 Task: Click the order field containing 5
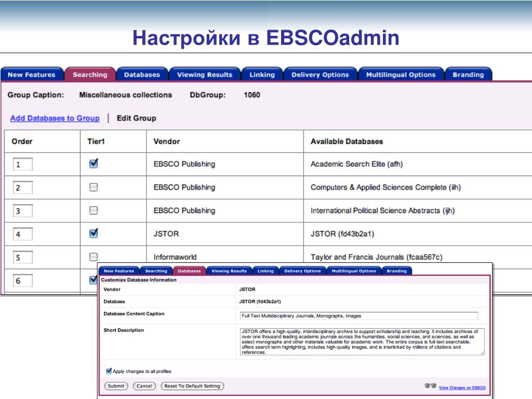pos(22,257)
